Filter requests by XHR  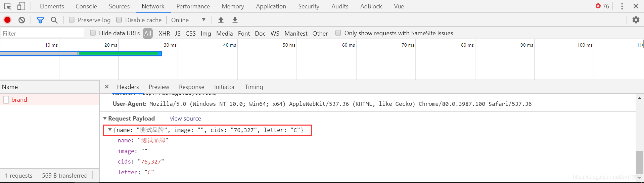[x=164, y=33]
